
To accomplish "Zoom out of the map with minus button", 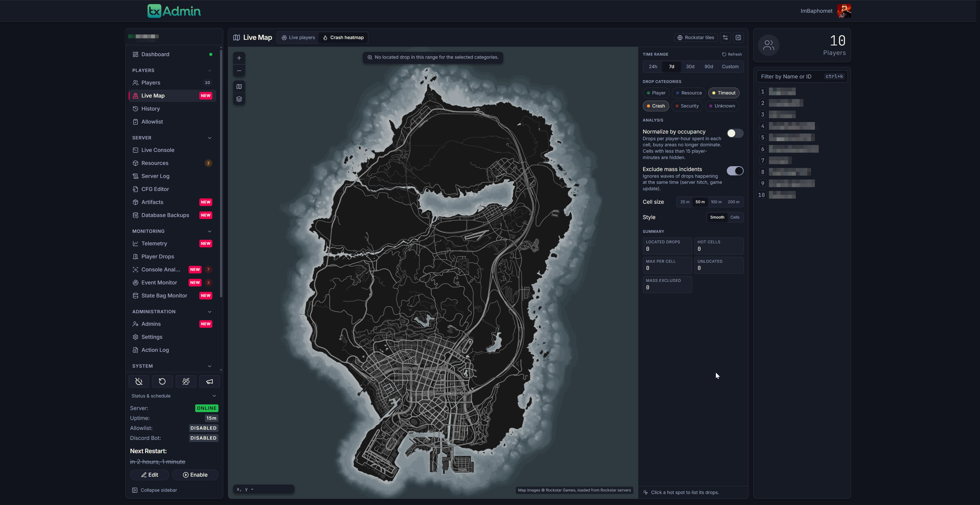I will tap(239, 71).
